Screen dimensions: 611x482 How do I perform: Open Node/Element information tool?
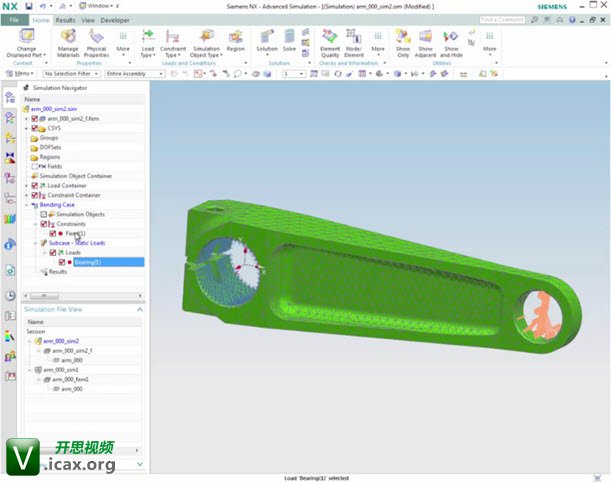(x=353, y=43)
